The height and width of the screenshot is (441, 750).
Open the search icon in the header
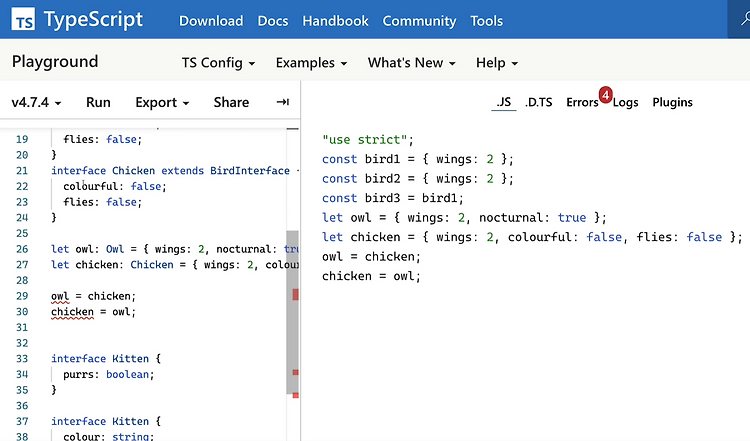coord(745,19)
